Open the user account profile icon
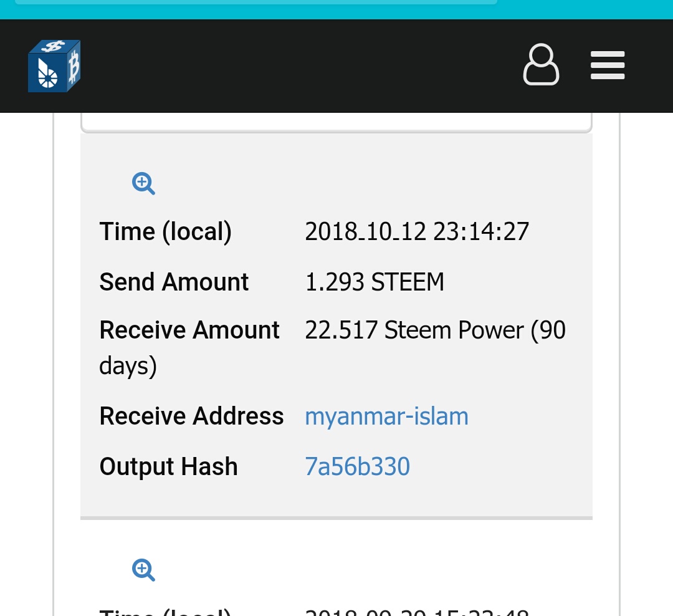 pyautogui.click(x=541, y=64)
